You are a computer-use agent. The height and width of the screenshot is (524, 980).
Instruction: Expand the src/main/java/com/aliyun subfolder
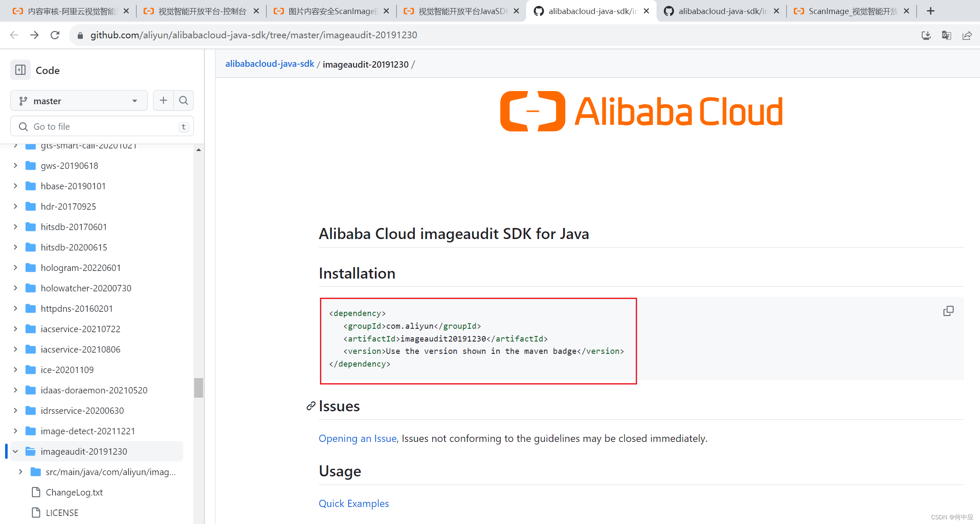[x=21, y=472]
